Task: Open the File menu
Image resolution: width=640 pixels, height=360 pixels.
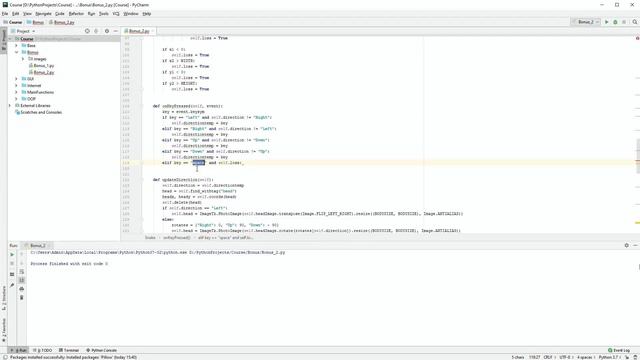Action: 5,13
